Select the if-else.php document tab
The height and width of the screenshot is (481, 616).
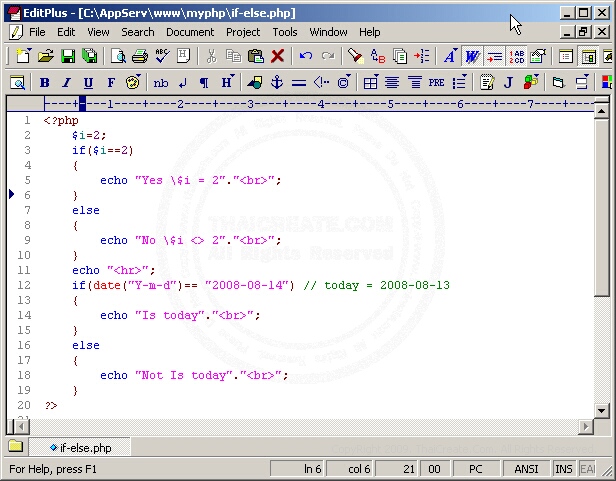(80, 448)
